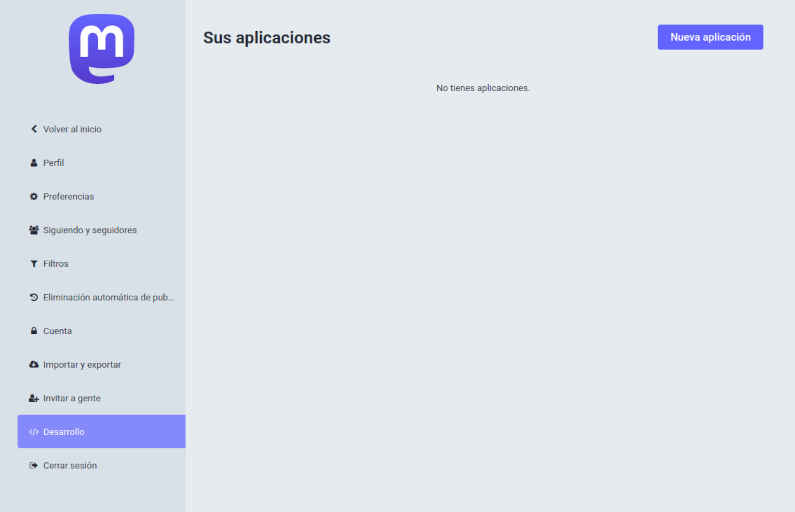Image resolution: width=795 pixels, height=512 pixels.
Task: Click the sign-out icon for Cerrar sesión
Action: point(33,465)
